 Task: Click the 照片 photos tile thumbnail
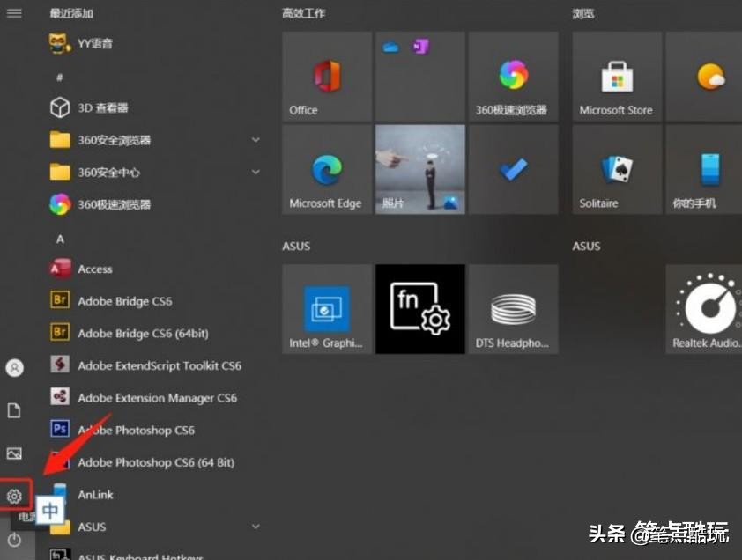point(419,168)
